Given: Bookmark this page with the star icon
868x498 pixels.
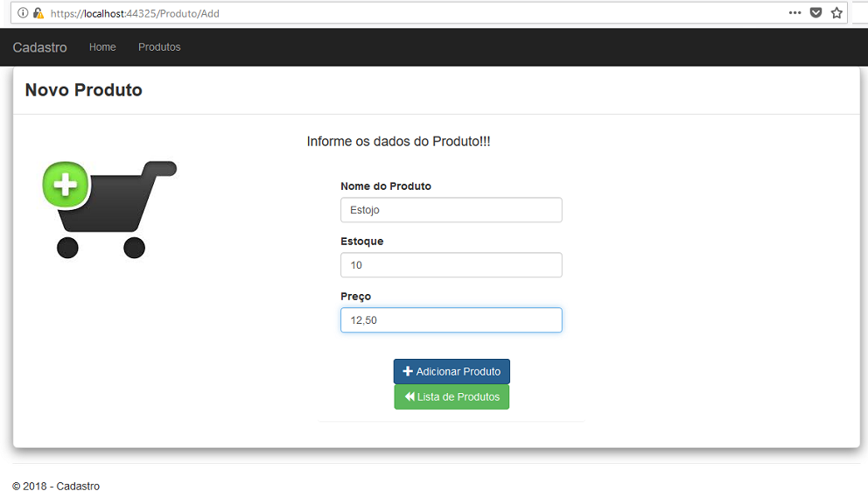Looking at the screenshot, I should [x=836, y=13].
